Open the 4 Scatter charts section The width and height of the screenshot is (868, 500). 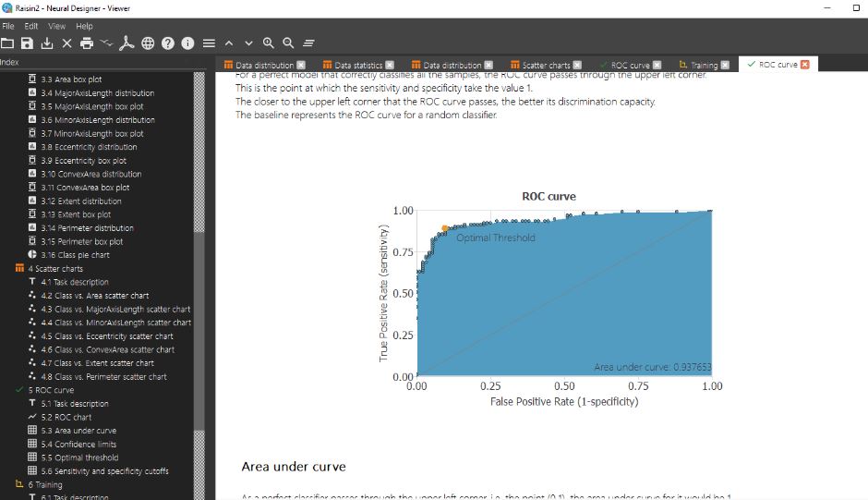[55, 268]
